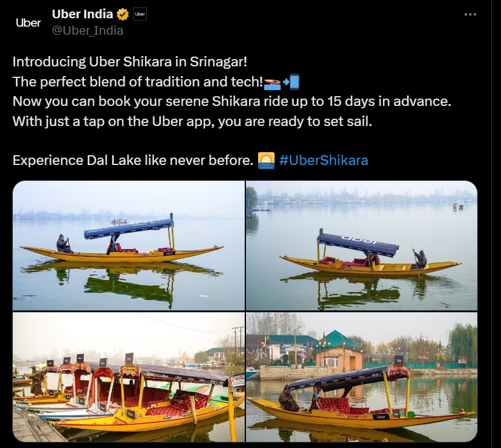Click the green-roofed building in photo
This screenshot has width=501, height=448.
[337, 352]
